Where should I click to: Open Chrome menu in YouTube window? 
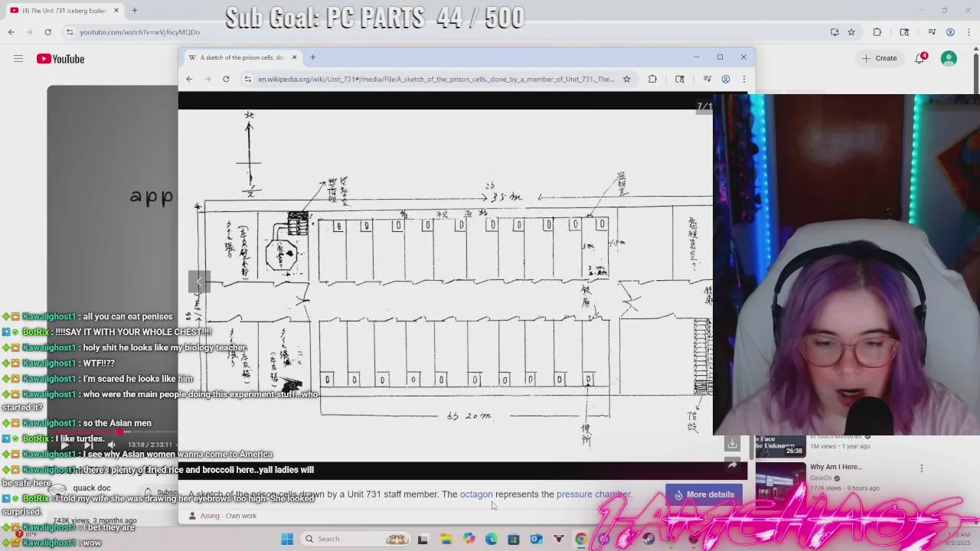pos(968,32)
